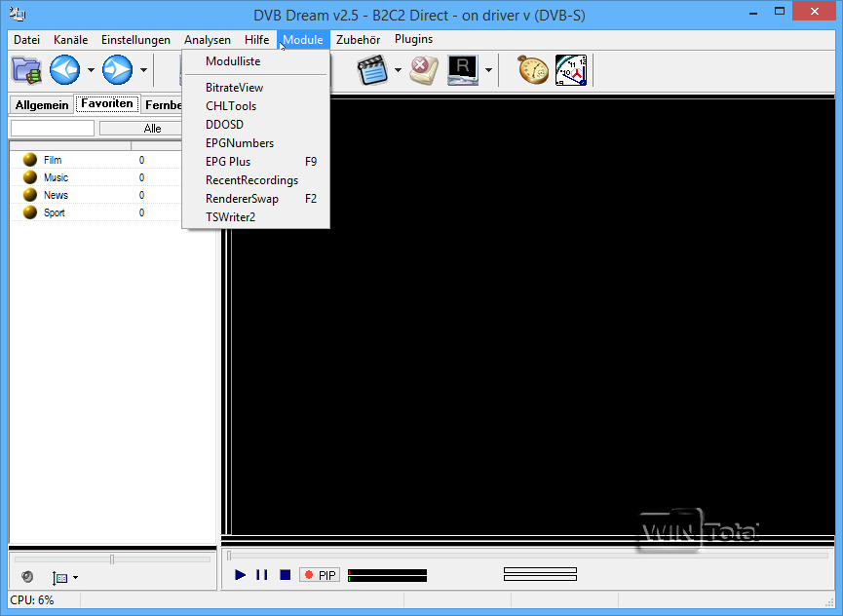This screenshot has width=843, height=616.
Task: Expand dropdown beside list layout icon
Action: pyautogui.click(x=75, y=578)
